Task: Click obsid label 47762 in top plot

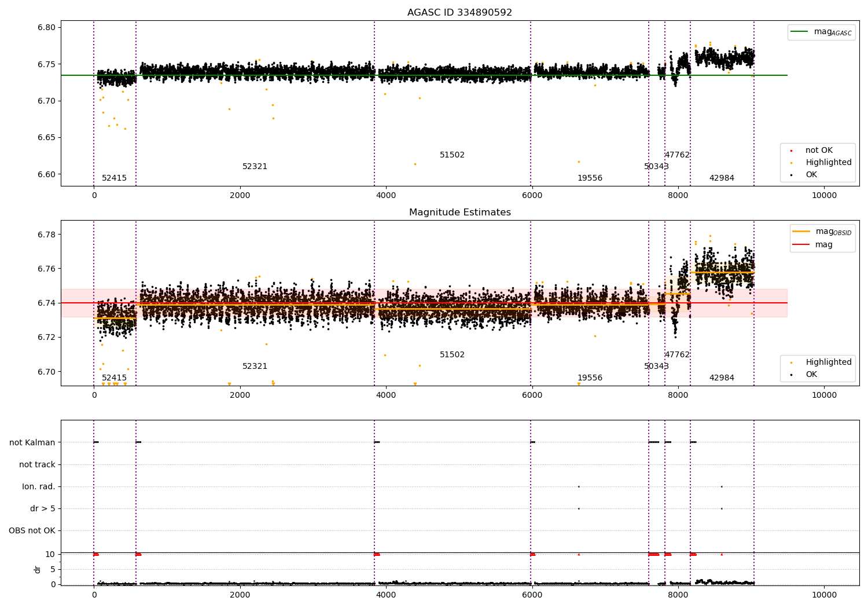Action: pos(677,155)
